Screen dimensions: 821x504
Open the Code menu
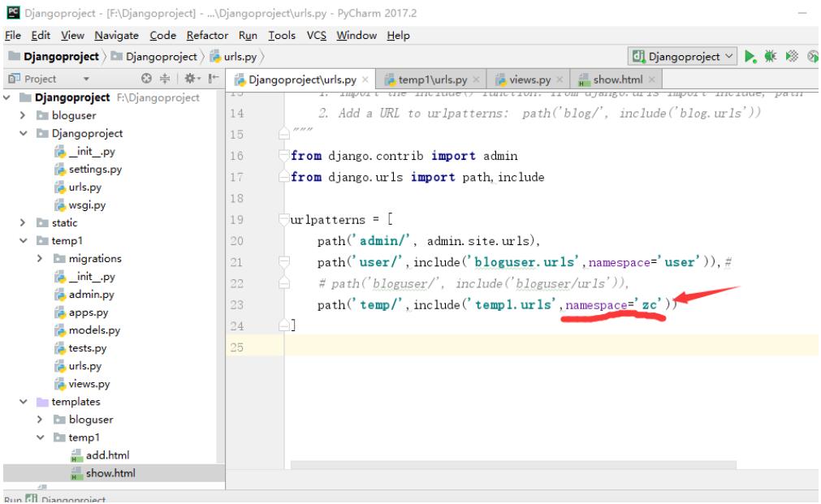pyautogui.click(x=163, y=35)
